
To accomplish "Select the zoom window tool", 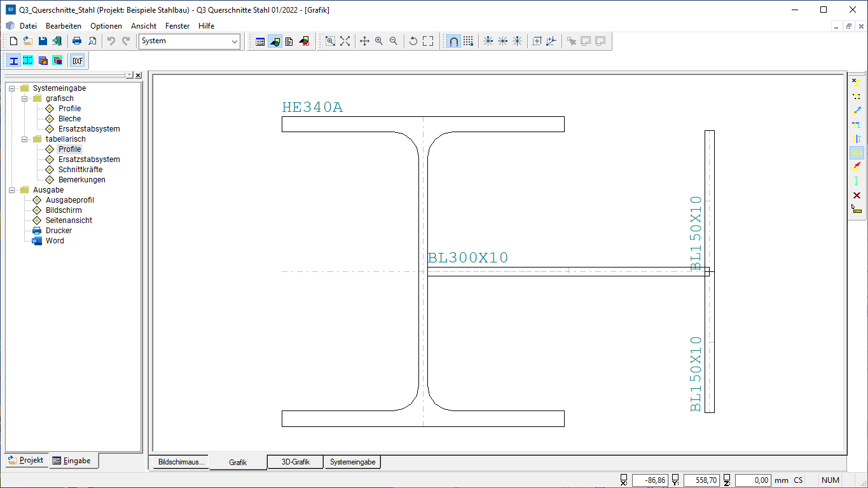I will [330, 41].
